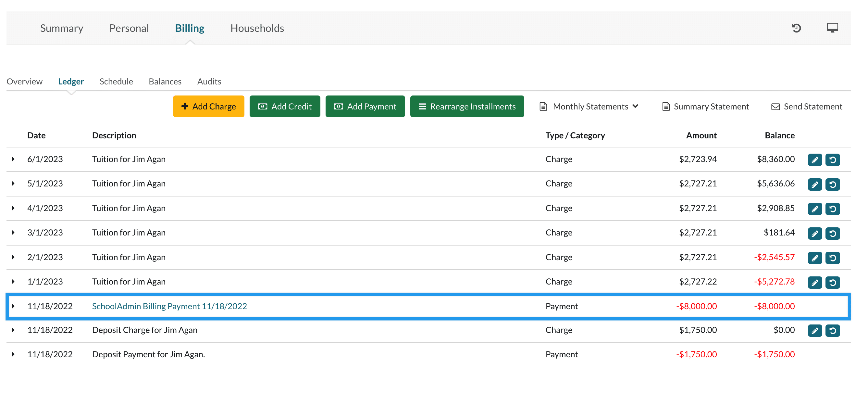Screen dimensions: 868x406
Task: Expand the SchoolAdmin Billing Payment row
Action: (13, 306)
